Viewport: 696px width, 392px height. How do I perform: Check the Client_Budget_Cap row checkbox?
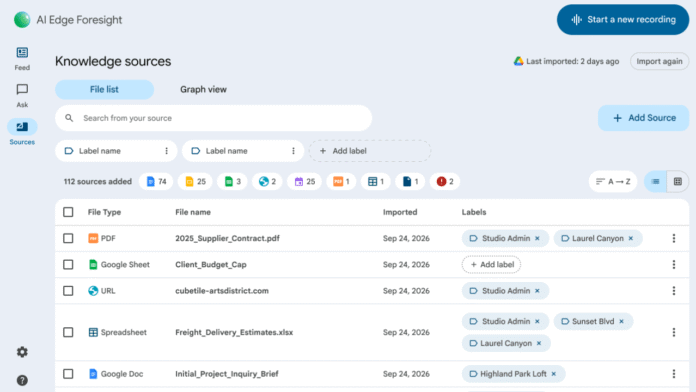pyautogui.click(x=68, y=265)
